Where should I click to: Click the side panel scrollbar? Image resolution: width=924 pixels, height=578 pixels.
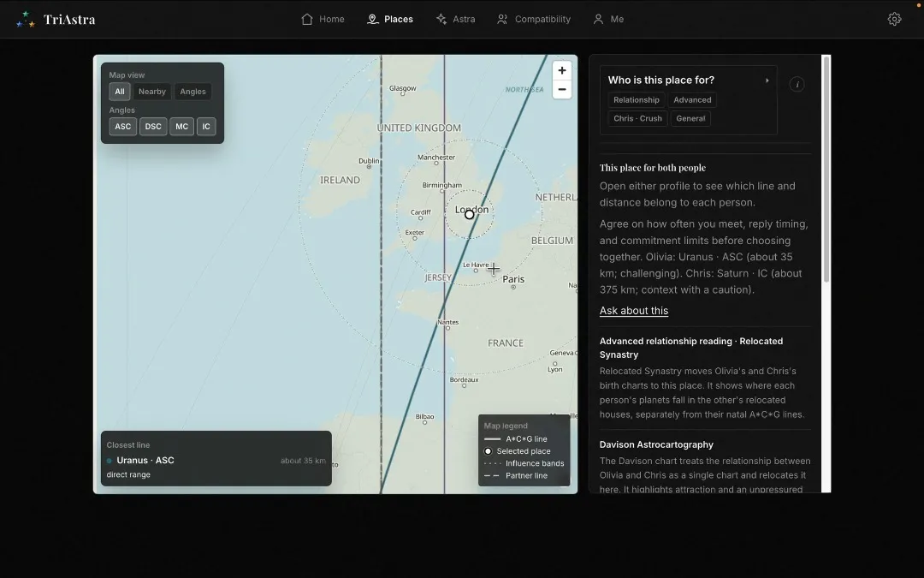point(826,170)
